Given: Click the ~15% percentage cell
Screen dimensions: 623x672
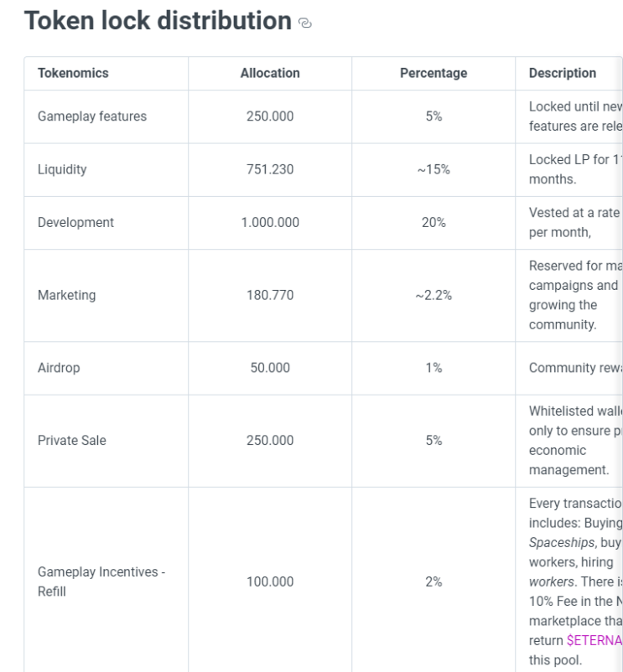Looking at the screenshot, I should click(x=434, y=169).
